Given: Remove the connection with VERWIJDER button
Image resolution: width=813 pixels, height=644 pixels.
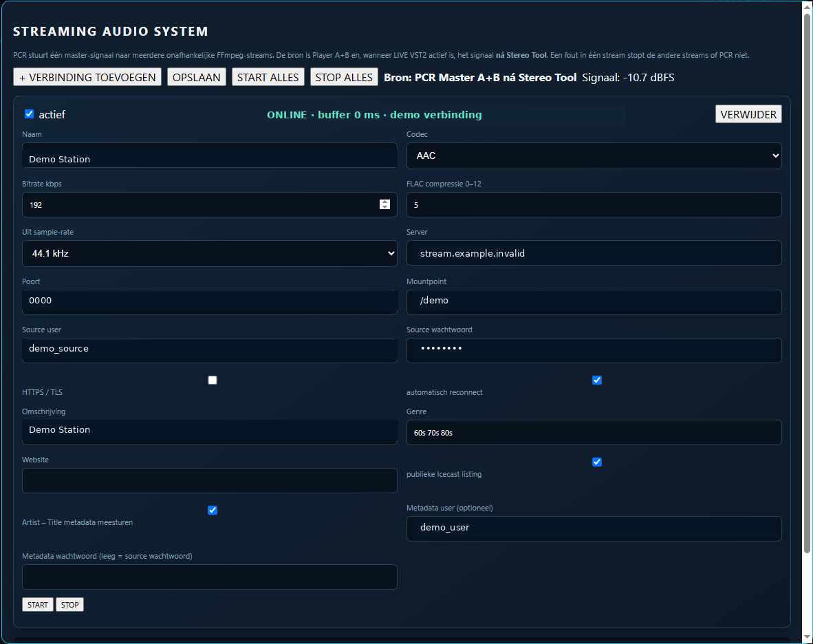Looking at the screenshot, I should (748, 114).
